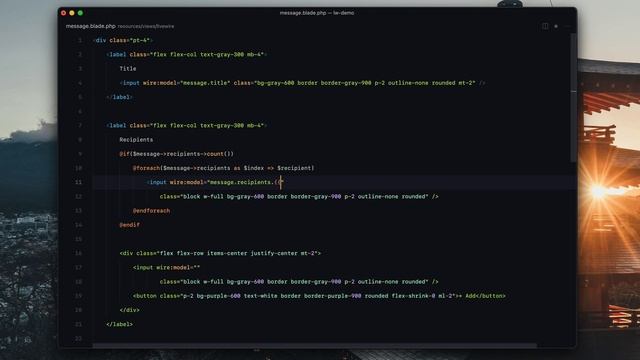Click the horizontal scrollbar at editor bottom
Screen dimensions: 640x360
314,346
